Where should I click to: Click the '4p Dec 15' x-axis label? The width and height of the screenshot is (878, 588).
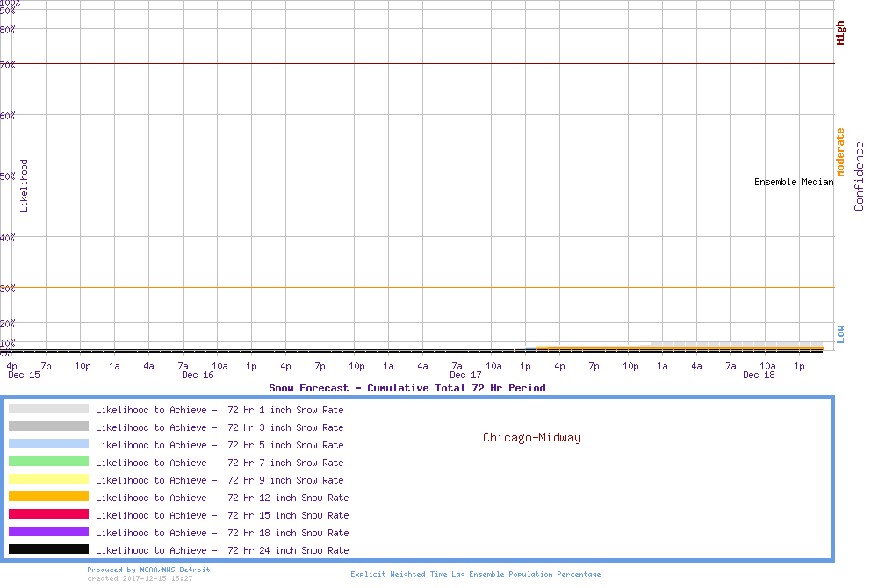click(24, 370)
